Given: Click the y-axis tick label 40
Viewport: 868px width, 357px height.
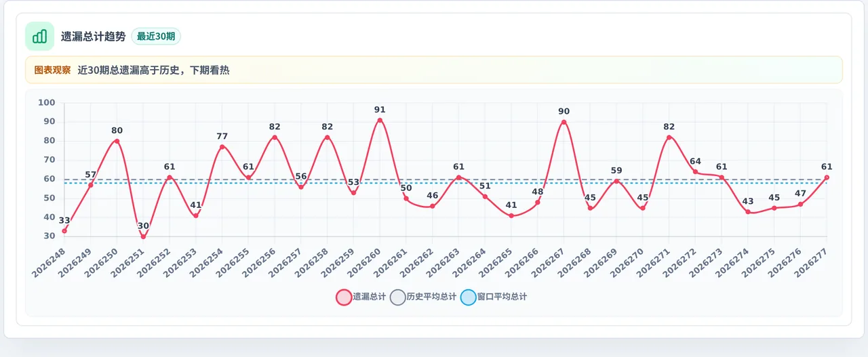Looking at the screenshot, I should [x=50, y=217].
